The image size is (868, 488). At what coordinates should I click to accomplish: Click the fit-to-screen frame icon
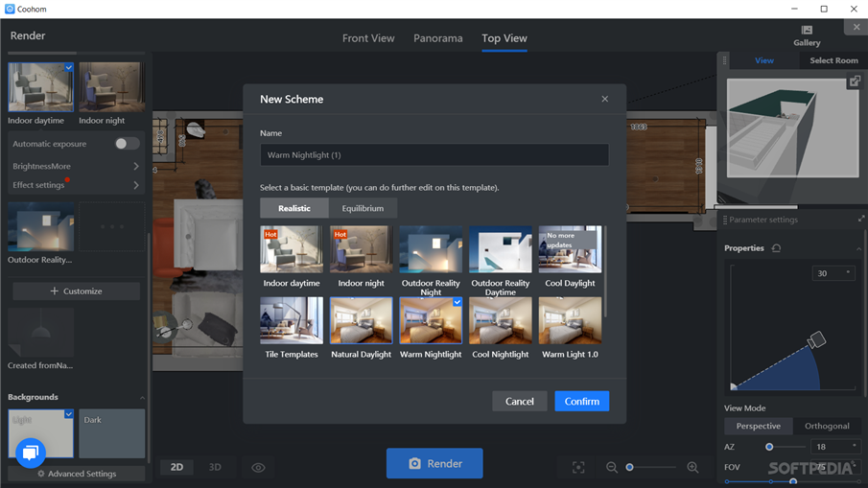(578, 468)
